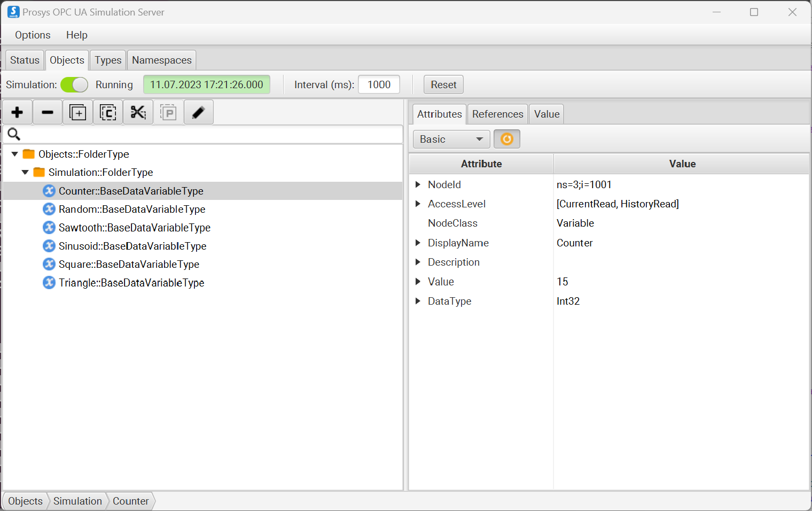Open the Options menu
Viewport: 812px width, 511px height.
click(33, 35)
